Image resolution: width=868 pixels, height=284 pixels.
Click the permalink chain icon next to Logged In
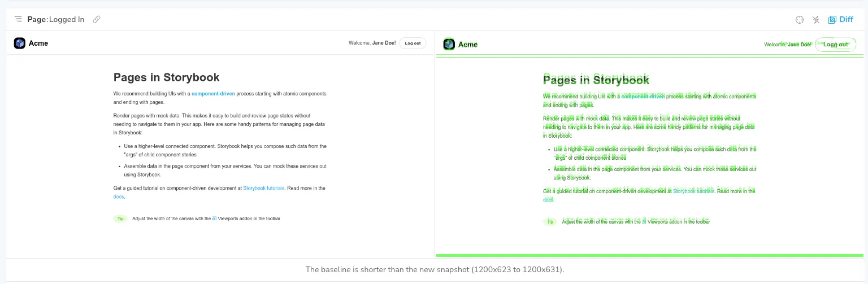pyautogui.click(x=97, y=19)
